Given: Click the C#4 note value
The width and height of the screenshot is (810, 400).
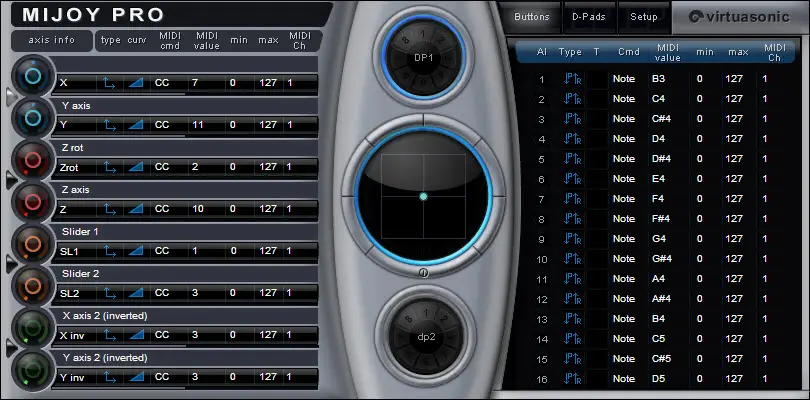Looking at the screenshot, I should click(661, 119).
